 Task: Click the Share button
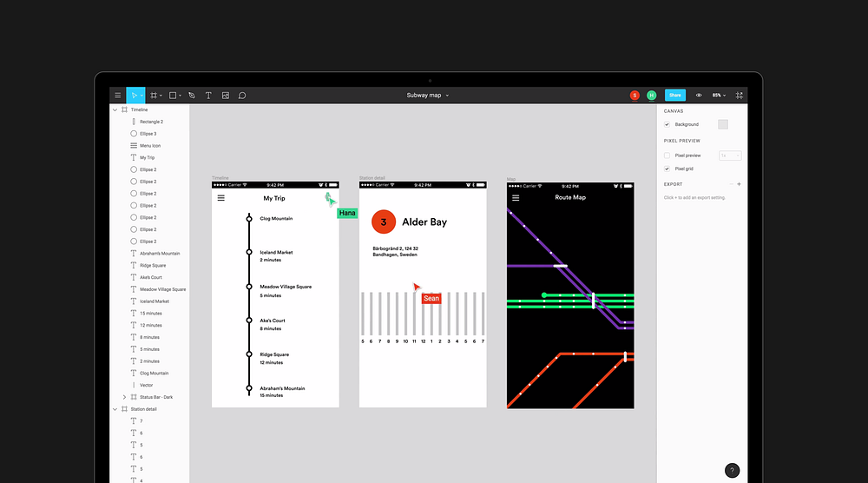pyautogui.click(x=674, y=96)
